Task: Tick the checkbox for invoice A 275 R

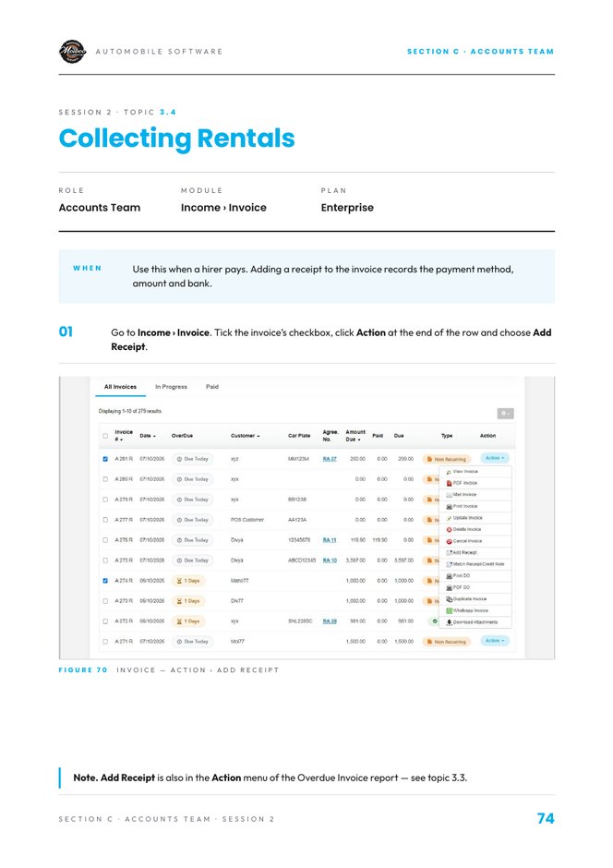Action: click(x=105, y=561)
